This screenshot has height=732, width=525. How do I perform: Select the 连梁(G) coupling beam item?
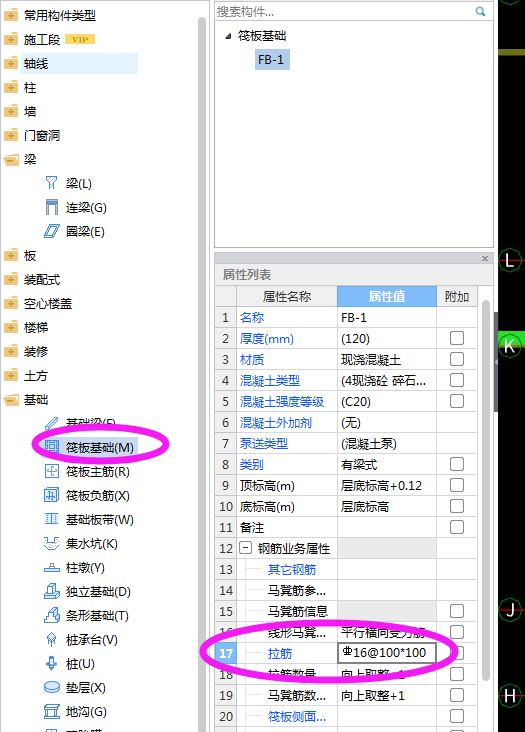(86, 207)
